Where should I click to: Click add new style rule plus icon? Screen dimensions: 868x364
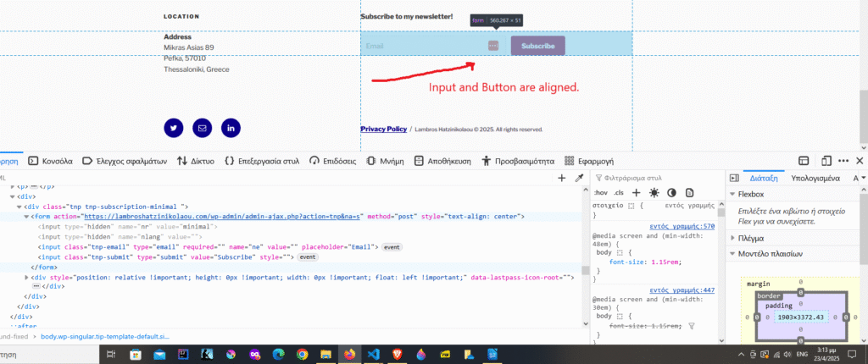tap(637, 193)
